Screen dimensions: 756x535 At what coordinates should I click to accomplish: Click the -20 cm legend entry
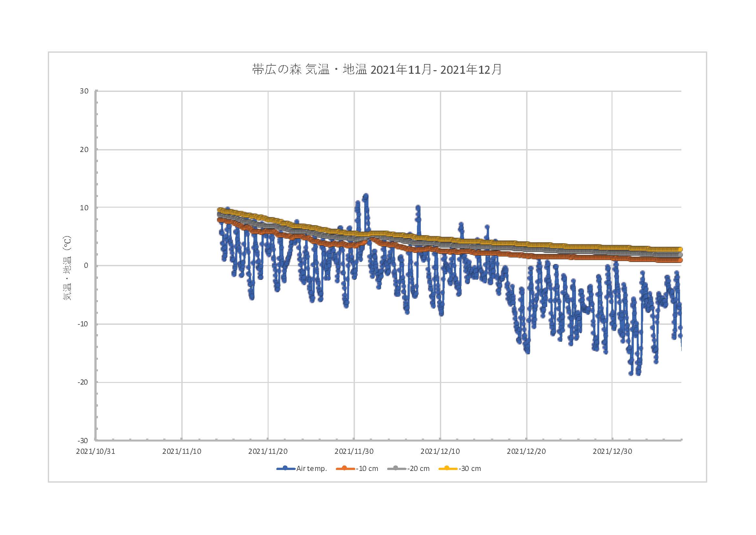coord(408,468)
